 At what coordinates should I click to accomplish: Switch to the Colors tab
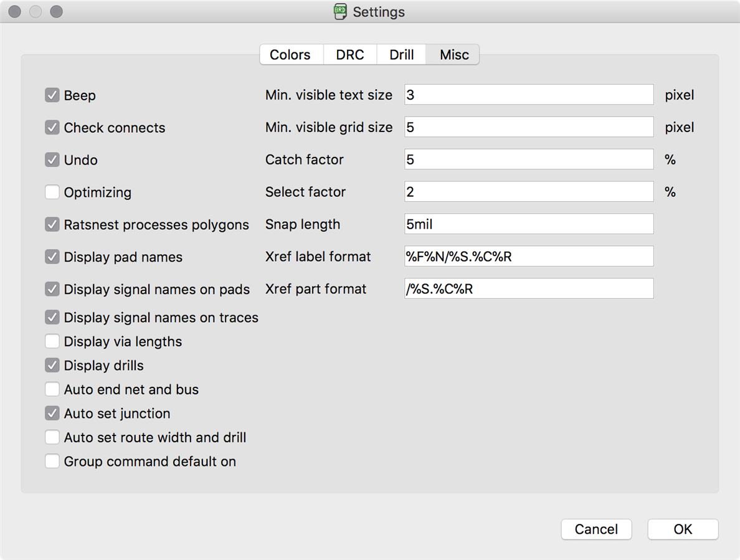tap(290, 55)
